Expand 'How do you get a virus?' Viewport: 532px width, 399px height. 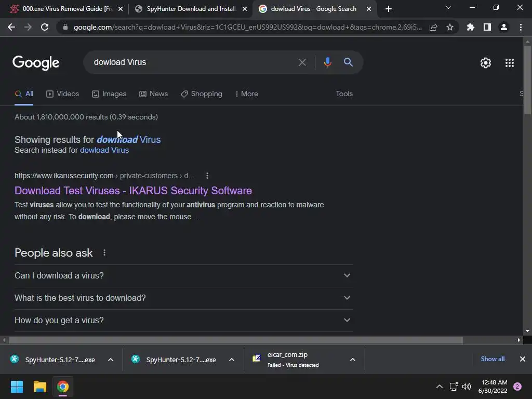point(183,320)
